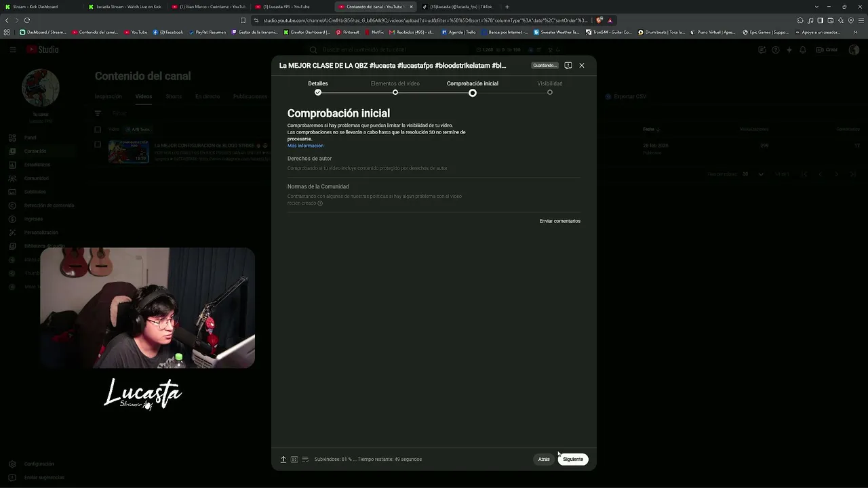
Task: Open the PayPal: Resumen bookmark
Action: coord(208,32)
